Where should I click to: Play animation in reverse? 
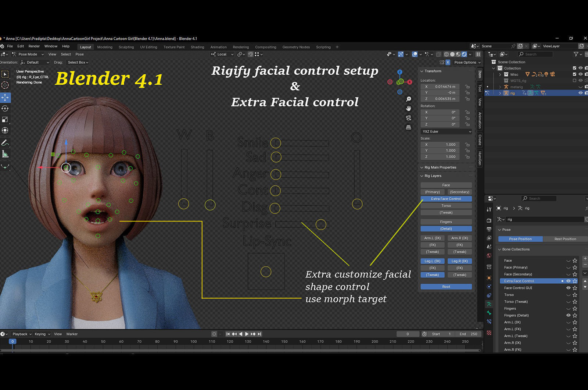(x=241, y=334)
